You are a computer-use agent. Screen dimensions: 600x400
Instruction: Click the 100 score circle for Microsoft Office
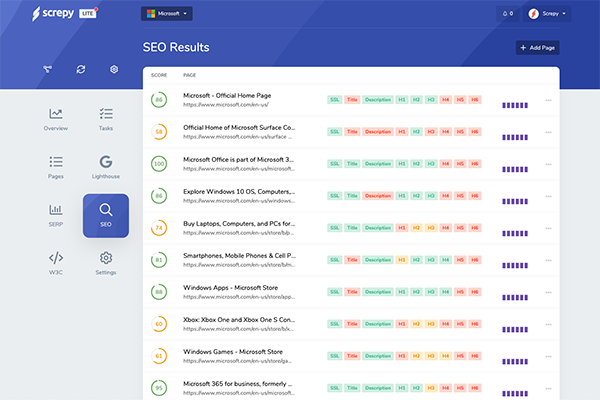159,164
